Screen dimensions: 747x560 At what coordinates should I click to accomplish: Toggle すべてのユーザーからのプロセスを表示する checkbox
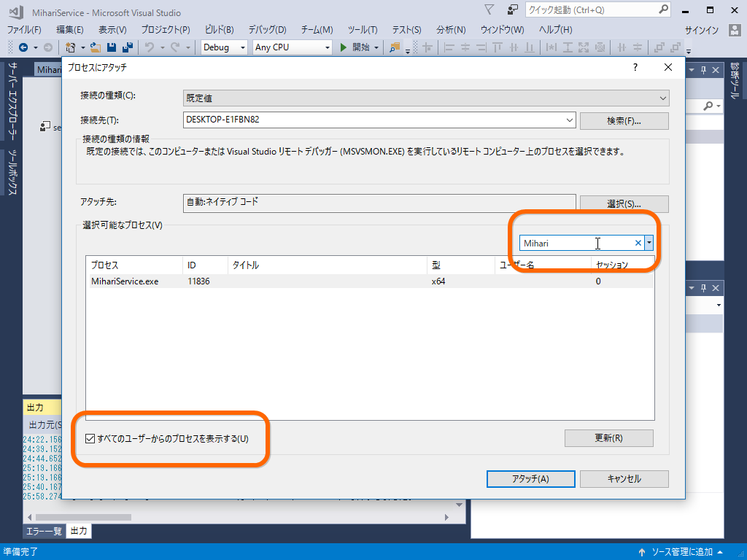pyautogui.click(x=90, y=438)
